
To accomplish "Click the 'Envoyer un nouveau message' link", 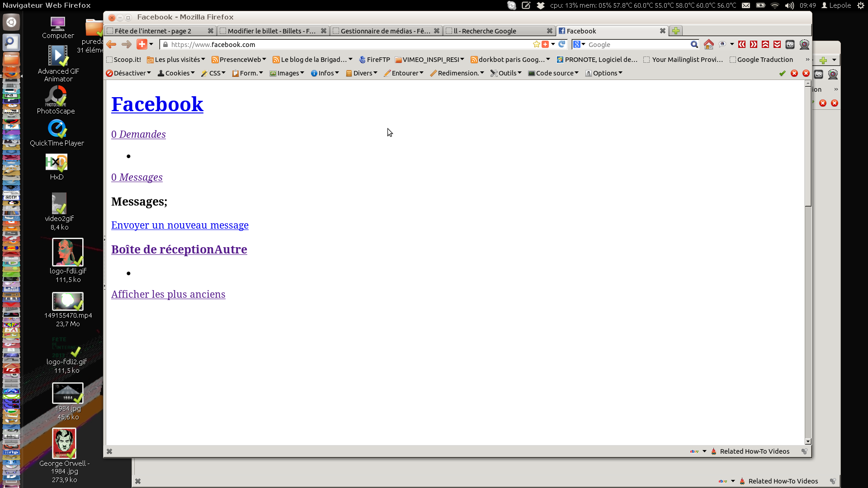I will click(179, 225).
